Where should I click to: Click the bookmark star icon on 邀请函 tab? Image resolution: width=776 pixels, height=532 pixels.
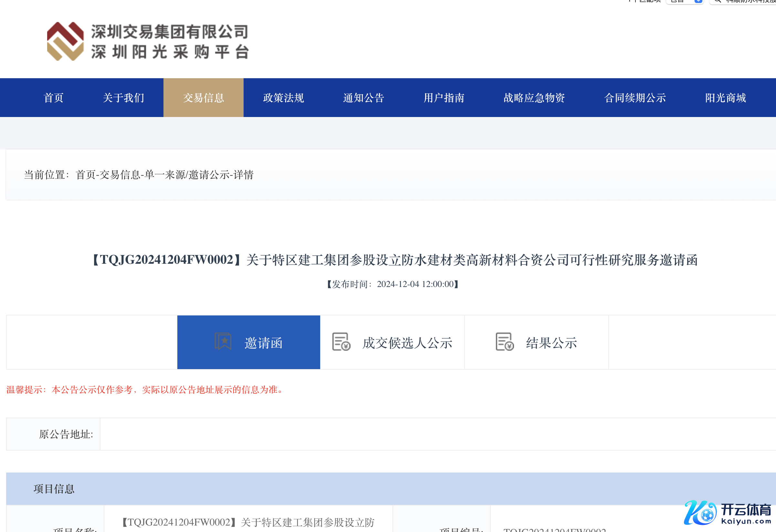click(x=223, y=341)
